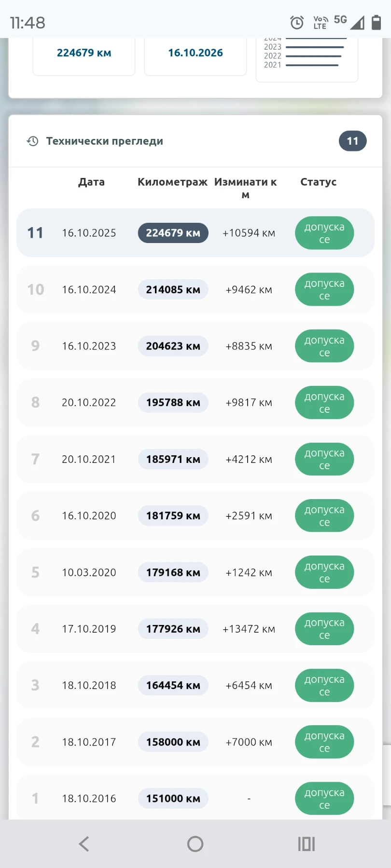Tap the Android home circle button
Screen dimensions: 391x868
[195, 844]
